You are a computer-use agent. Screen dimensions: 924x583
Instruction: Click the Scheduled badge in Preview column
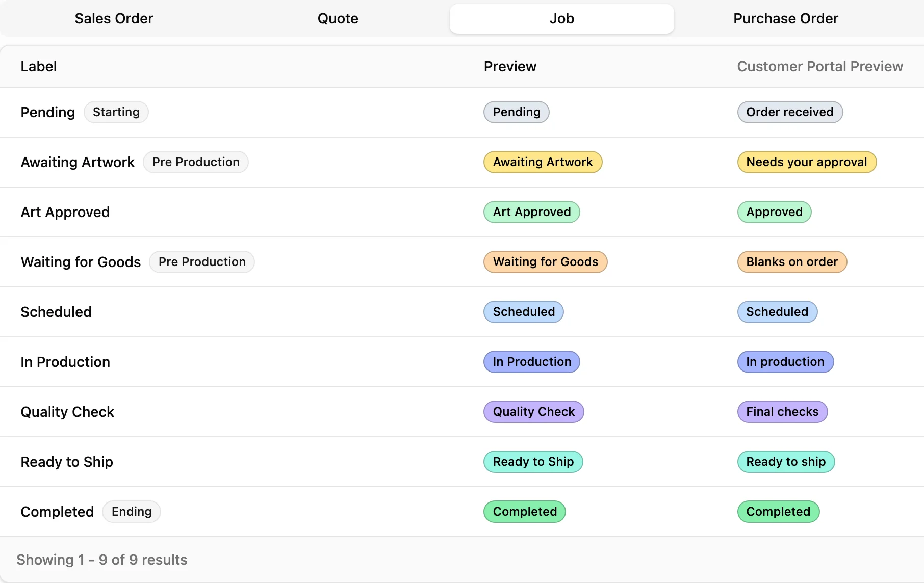[524, 312]
